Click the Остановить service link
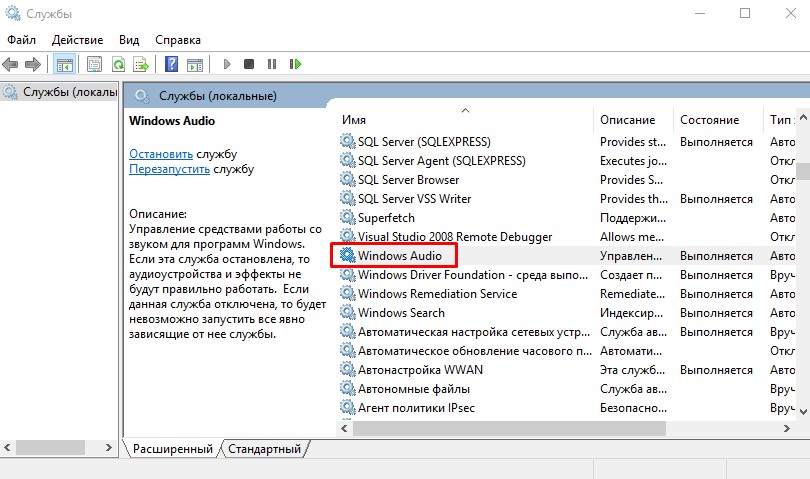Screen dimensions: 810x479 pos(161,154)
